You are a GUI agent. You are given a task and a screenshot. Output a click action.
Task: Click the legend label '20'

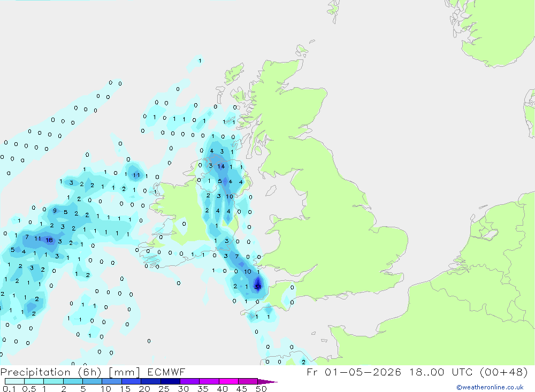click(x=144, y=389)
